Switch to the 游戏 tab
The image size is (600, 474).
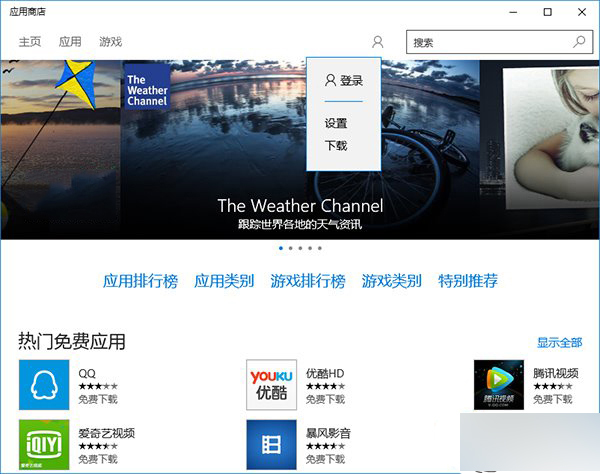click(111, 42)
